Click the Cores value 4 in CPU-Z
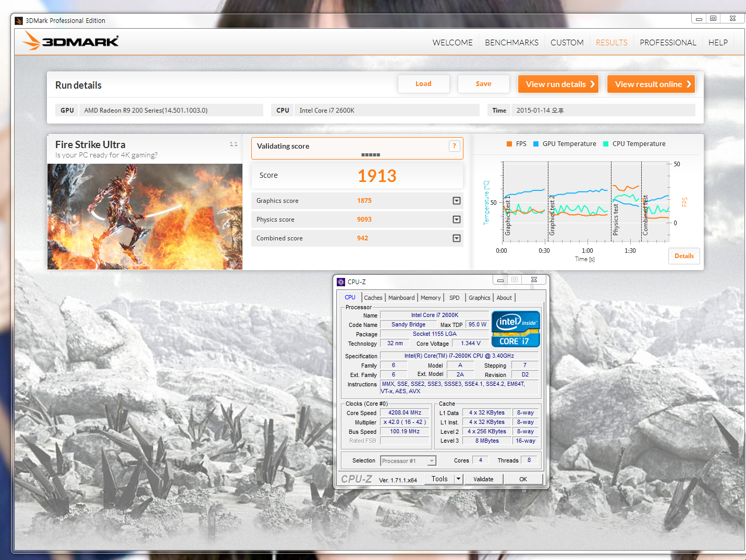 pos(481,460)
